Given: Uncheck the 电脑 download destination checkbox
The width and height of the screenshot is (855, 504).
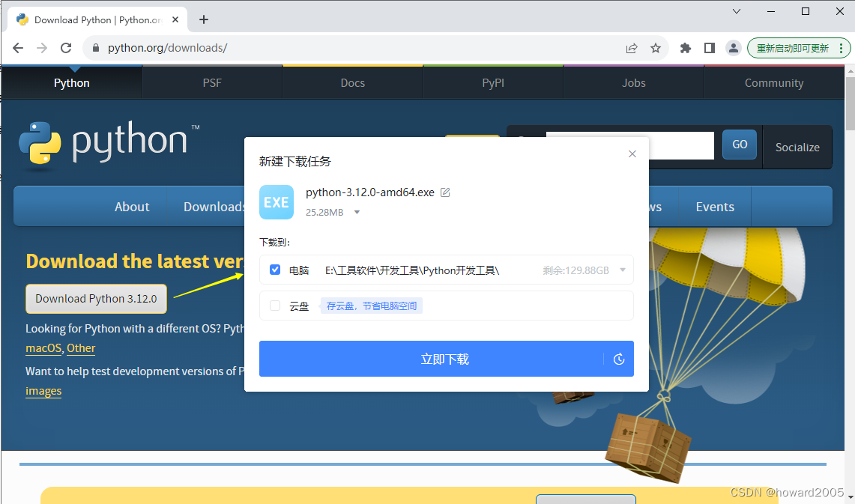Looking at the screenshot, I should [275, 270].
